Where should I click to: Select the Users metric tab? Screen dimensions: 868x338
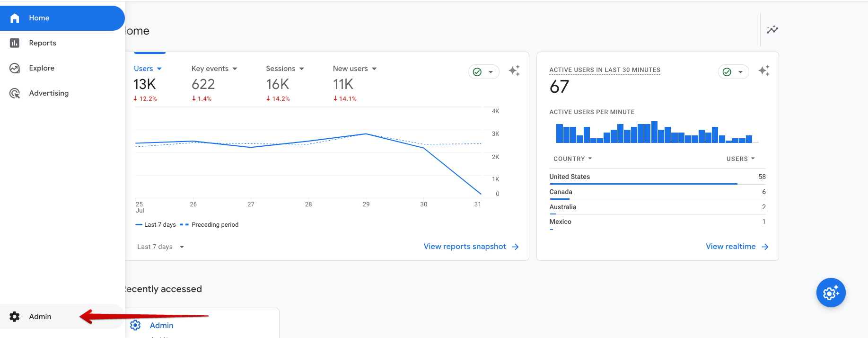(148, 69)
